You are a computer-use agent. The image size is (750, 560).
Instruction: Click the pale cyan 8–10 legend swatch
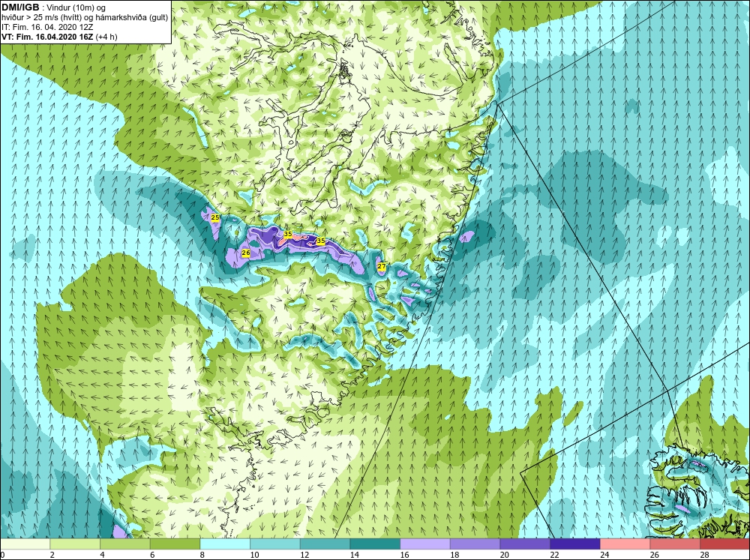pos(225,544)
